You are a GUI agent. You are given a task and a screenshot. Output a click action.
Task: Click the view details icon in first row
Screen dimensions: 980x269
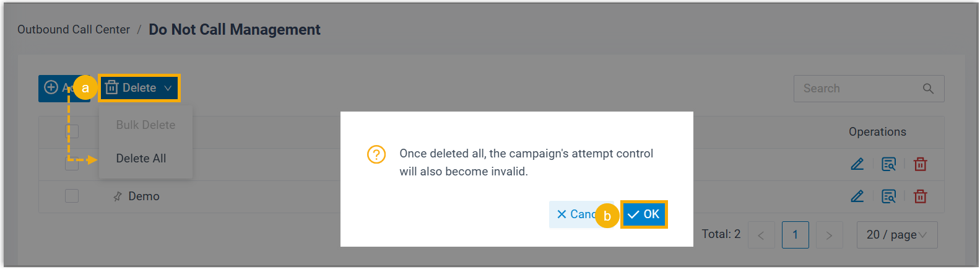(889, 164)
